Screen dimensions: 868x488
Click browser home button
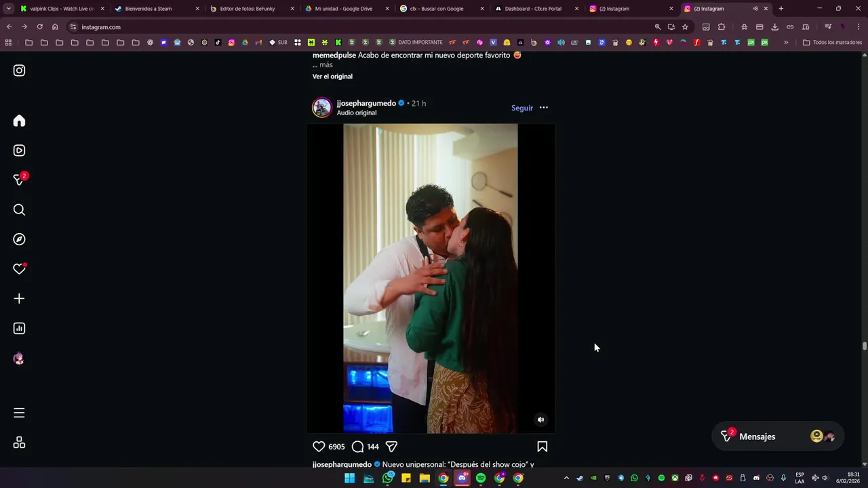coord(55,27)
